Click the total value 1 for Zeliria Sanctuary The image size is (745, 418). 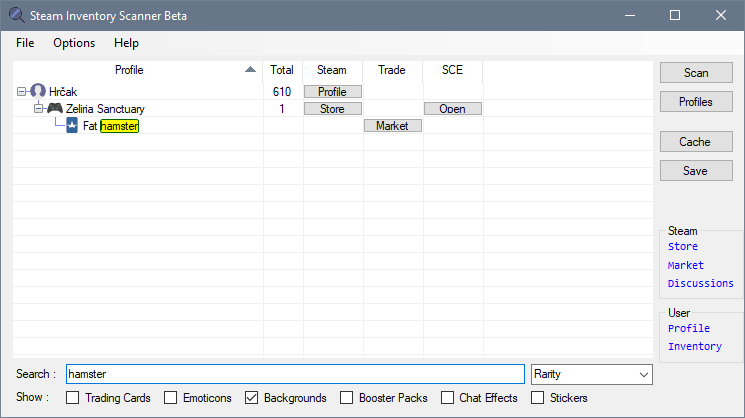(282, 109)
